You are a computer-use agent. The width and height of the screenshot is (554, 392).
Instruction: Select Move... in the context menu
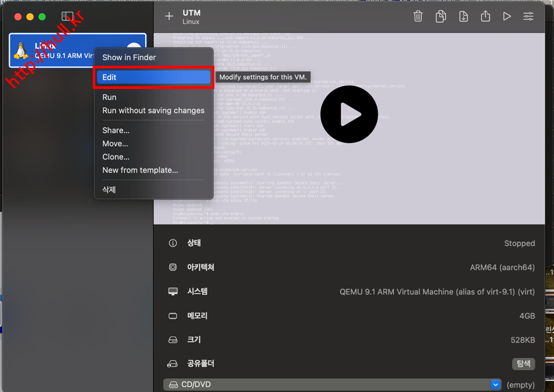154,144
